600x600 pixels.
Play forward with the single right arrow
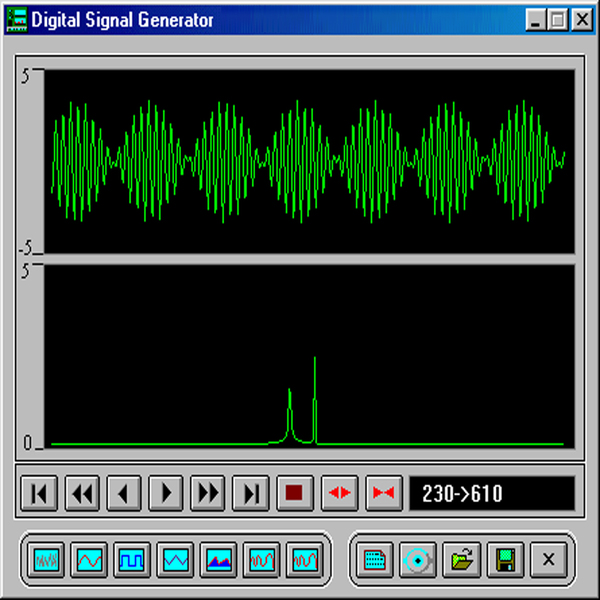[x=166, y=493]
